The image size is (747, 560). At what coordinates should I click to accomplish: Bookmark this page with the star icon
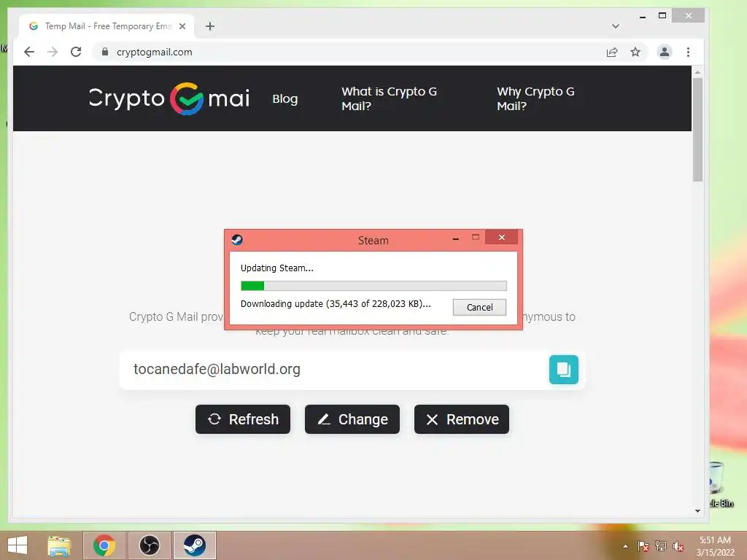[635, 52]
